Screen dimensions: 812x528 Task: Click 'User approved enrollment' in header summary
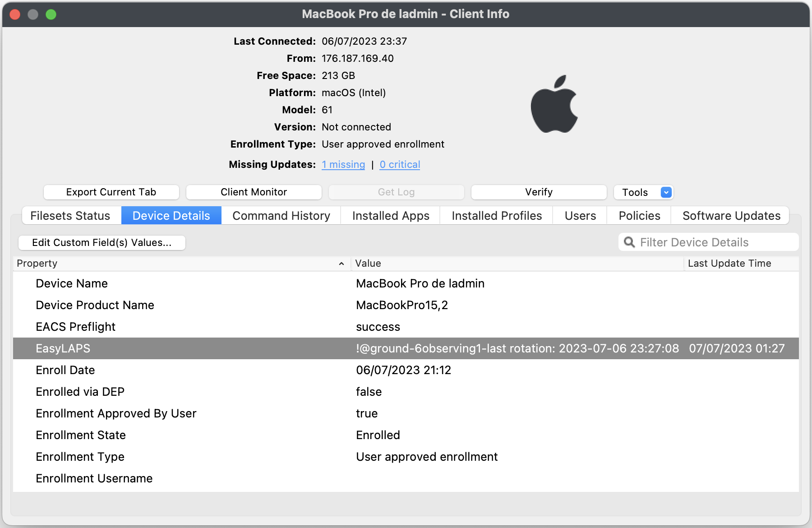pos(383,144)
